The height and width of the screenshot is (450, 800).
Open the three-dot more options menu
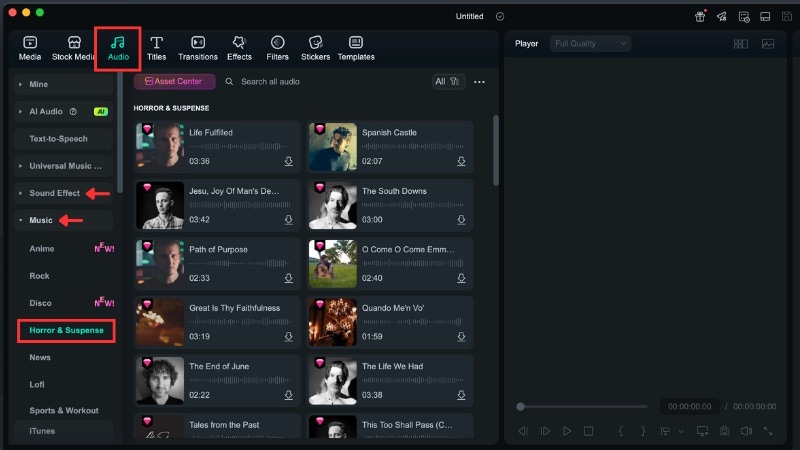tap(479, 82)
